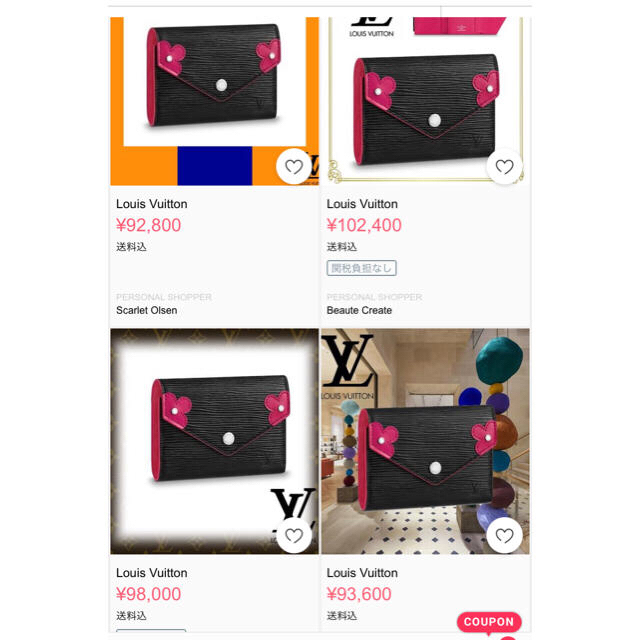Select the ¥92,800 price
Image resolution: width=640 pixels, height=640 pixels.
[x=149, y=225]
